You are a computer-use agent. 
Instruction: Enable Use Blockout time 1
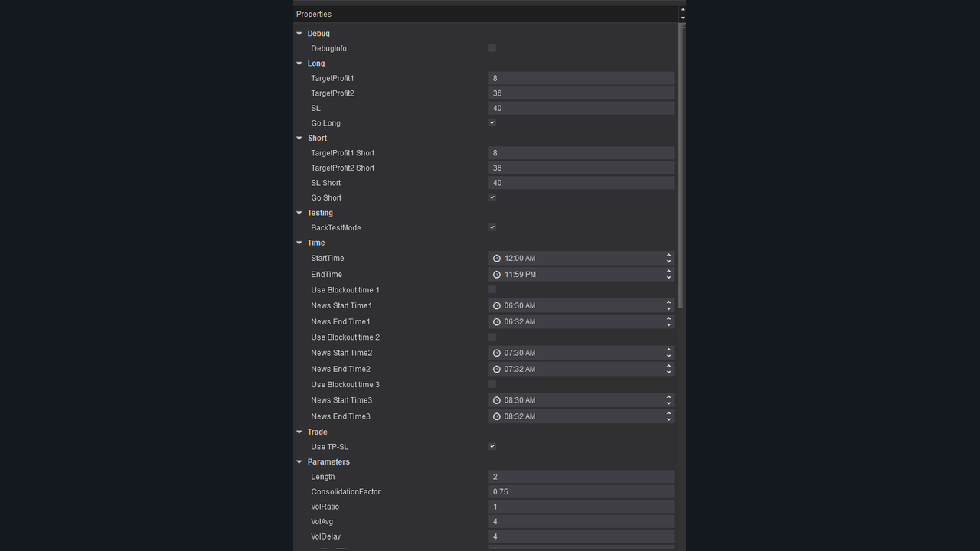492,289
